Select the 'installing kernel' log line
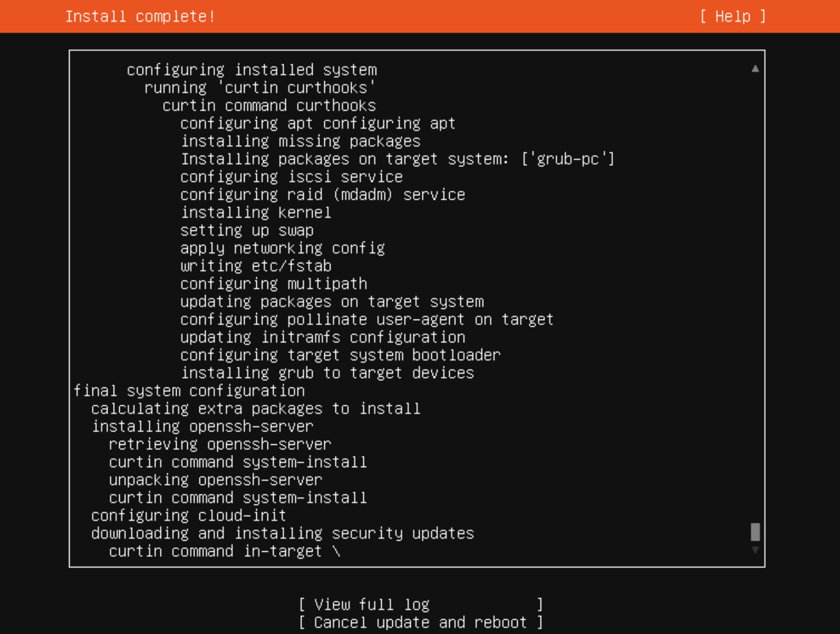 point(256,213)
